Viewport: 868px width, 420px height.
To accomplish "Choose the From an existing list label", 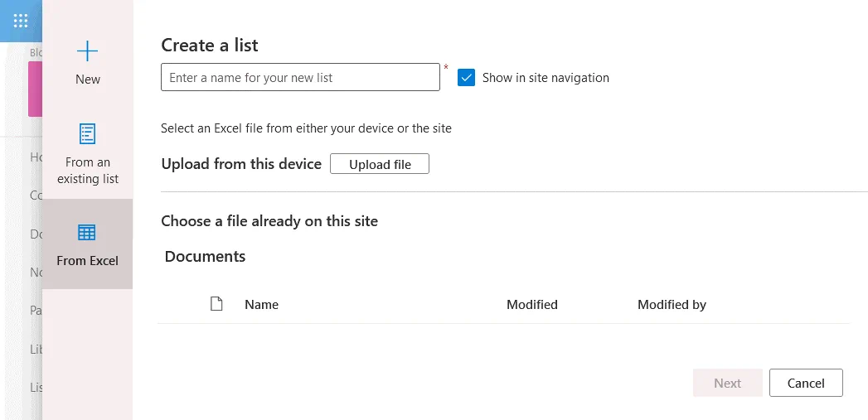I will click(87, 171).
